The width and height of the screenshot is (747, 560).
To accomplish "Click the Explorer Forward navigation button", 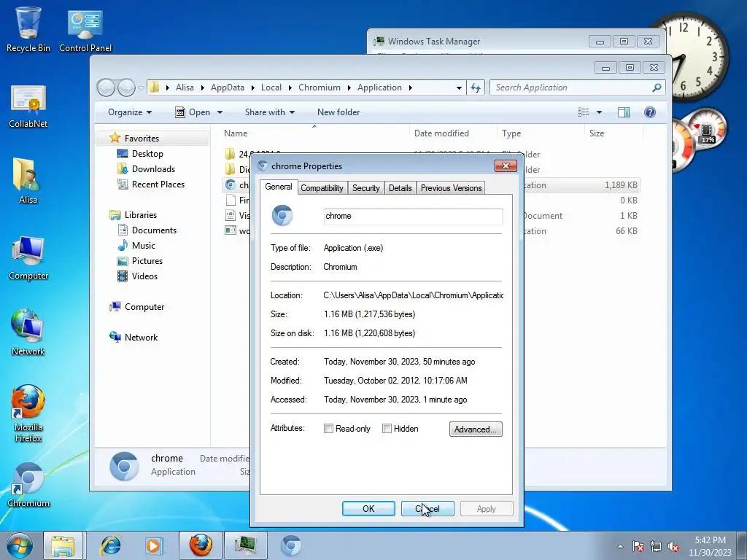I will [126, 87].
